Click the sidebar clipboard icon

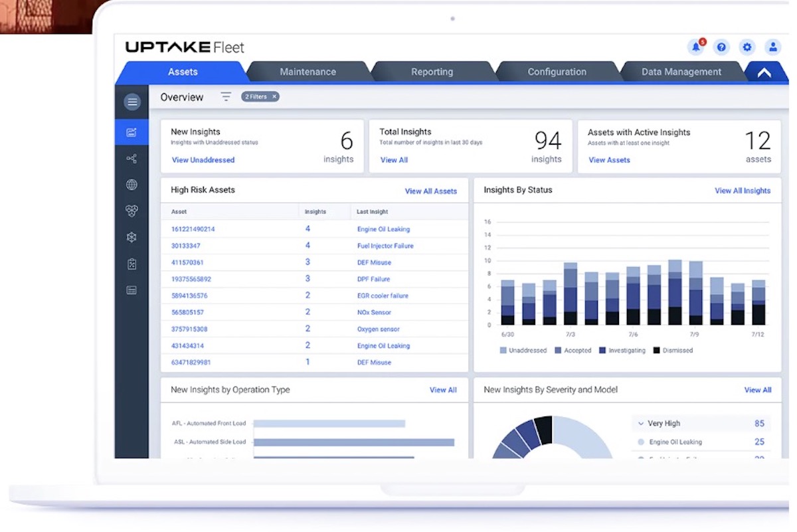(x=132, y=264)
